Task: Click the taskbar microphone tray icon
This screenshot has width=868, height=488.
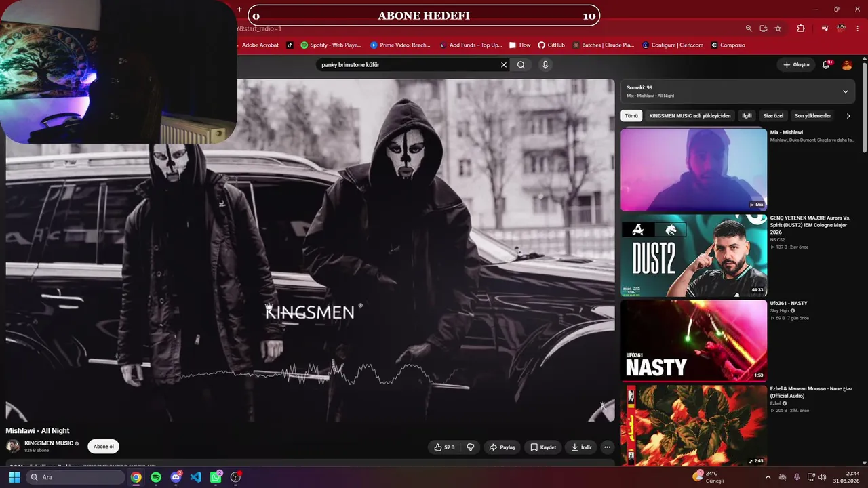Action: click(x=797, y=477)
